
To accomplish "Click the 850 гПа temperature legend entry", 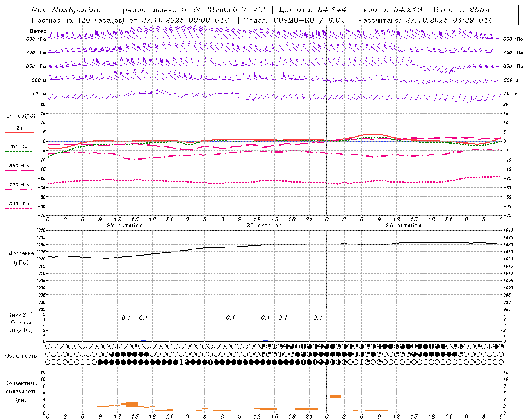I will [x=19, y=166].
